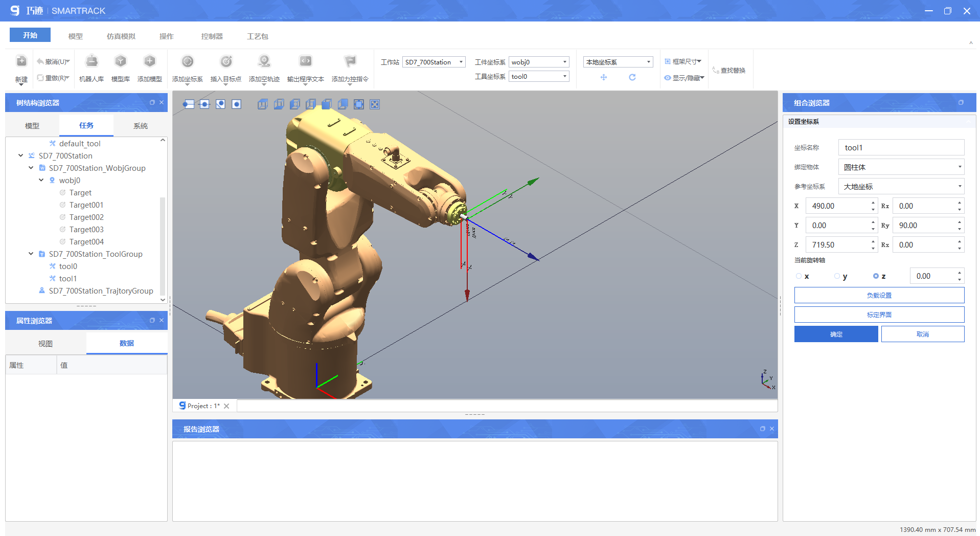This screenshot has height=536, width=980.
Task: Enable the midpoint snap icon in viewport
Action: tap(204, 104)
